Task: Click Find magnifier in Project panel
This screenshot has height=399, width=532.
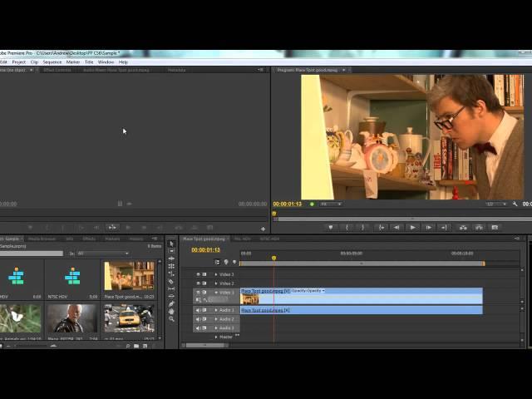Action: click(128, 346)
